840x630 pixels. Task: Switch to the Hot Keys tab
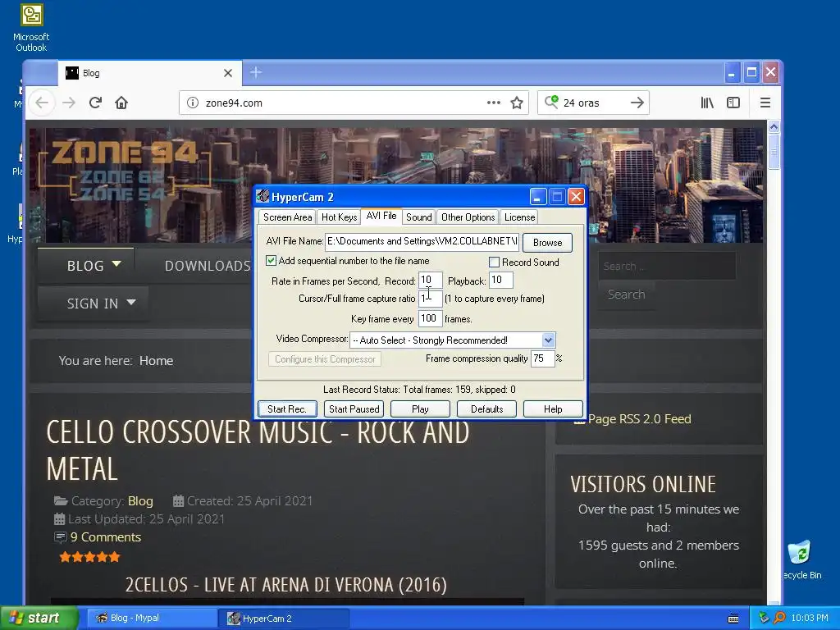click(x=339, y=217)
